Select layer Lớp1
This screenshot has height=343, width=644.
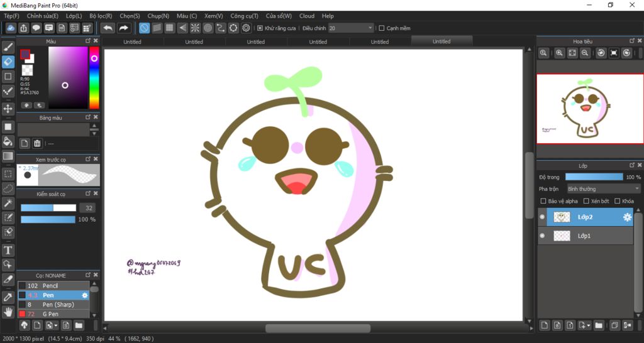[x=586, y=236]
